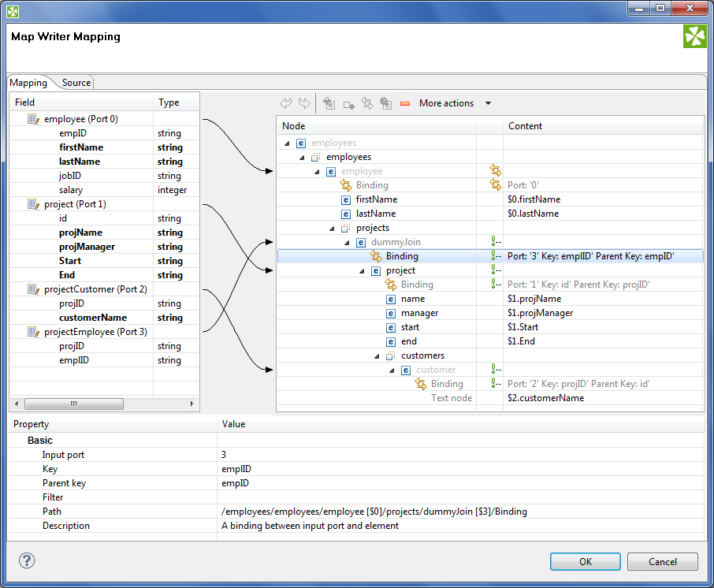Collapse the customer element node

click(x=392, y=370)
